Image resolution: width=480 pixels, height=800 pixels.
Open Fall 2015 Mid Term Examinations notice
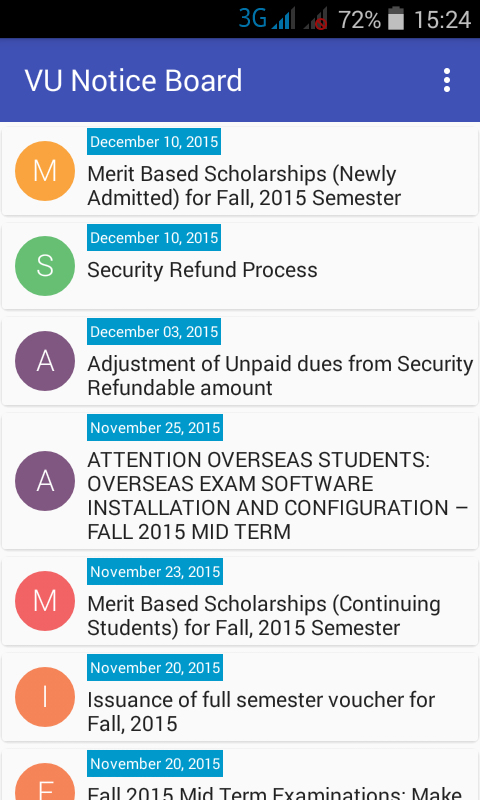pyautogui.click(x=240, y=774)
